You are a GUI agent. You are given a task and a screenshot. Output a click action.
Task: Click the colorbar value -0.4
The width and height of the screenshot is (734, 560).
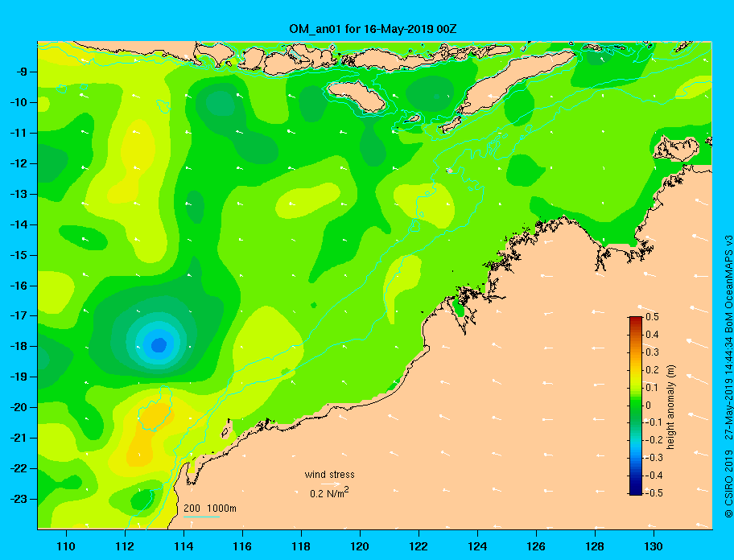(x=654, y=476)
